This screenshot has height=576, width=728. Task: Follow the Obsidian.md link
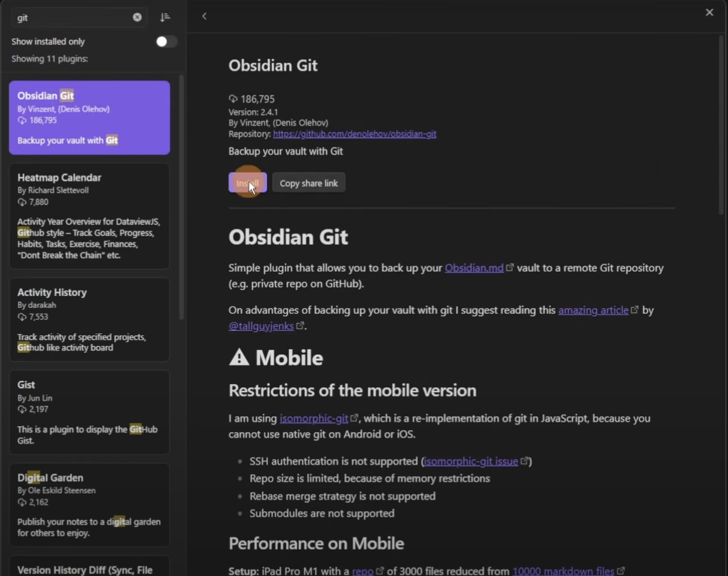pos(474,268)
